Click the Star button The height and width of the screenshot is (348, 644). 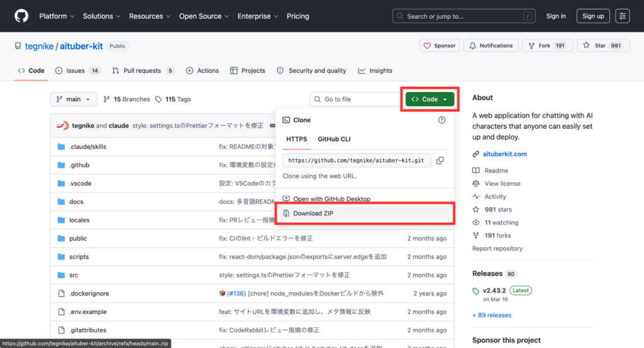click(x=603, y=45)
